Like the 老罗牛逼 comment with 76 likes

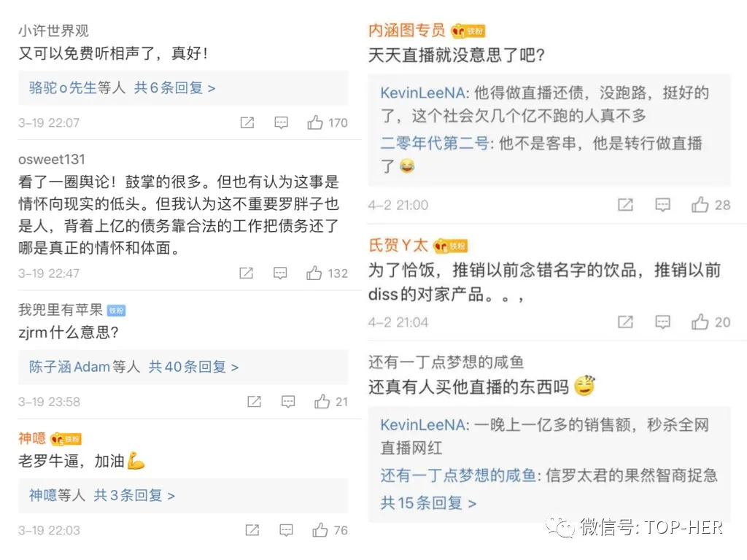click(x=320, y=530)
